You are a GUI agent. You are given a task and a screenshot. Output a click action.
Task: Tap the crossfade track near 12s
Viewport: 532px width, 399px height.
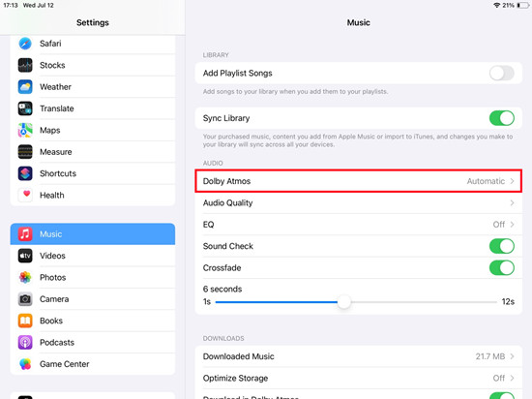pyautogui.click(x=492, y=302)
